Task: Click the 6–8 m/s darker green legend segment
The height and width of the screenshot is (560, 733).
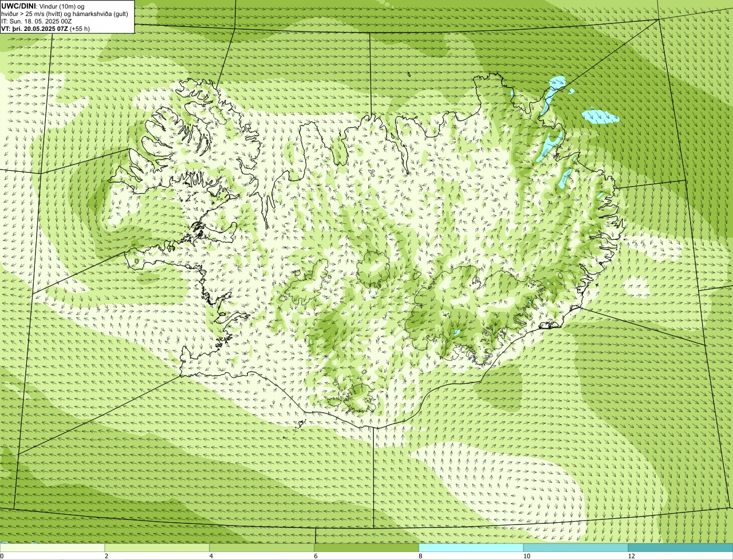Action: (x=366, y=547)
